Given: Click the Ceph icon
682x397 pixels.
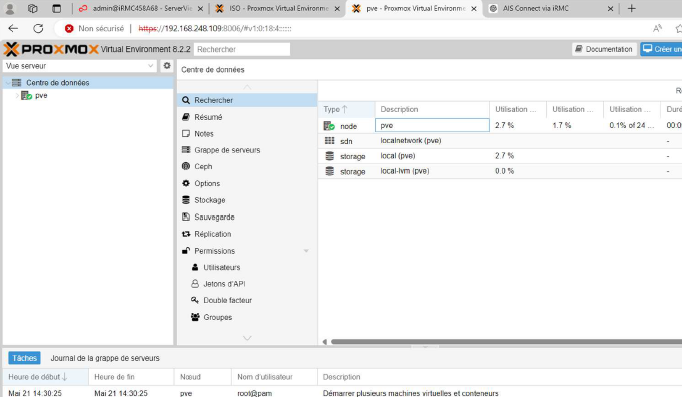Looking at the screenshot, I should [x=186, y=166].
